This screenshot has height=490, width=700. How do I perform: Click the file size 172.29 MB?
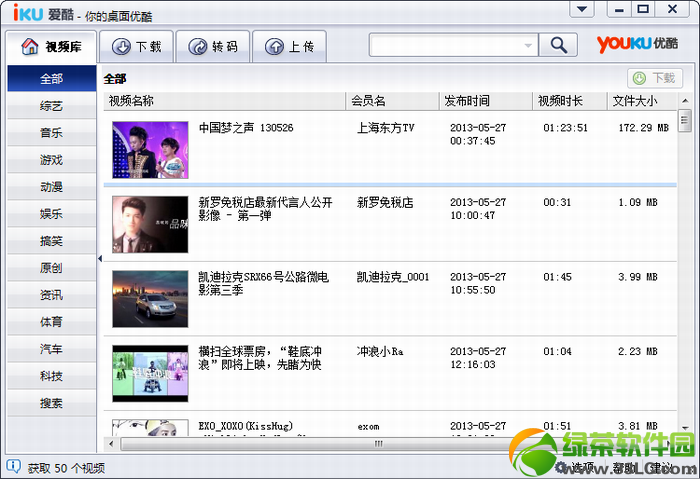[643, 128]
